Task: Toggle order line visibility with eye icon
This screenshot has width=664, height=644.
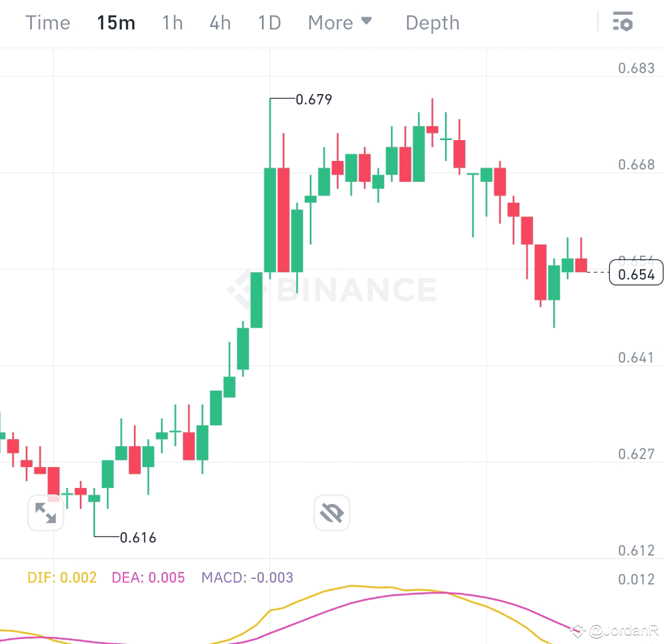Action: 331,512
